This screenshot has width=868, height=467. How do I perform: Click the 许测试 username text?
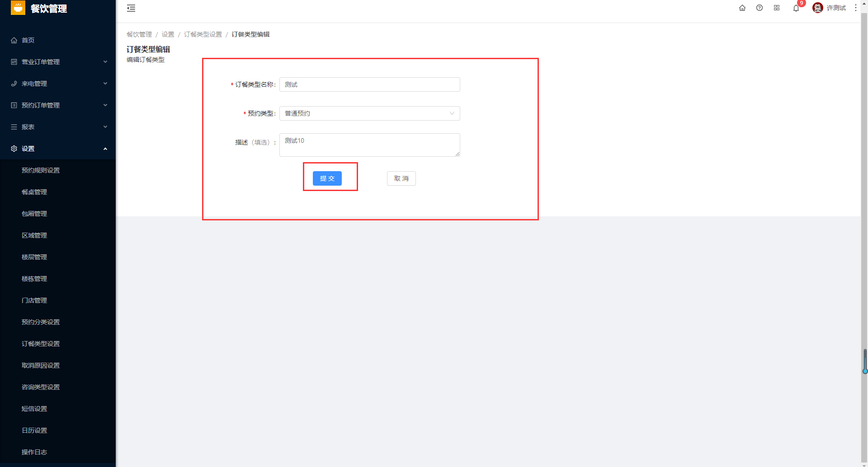coord(836,8)
